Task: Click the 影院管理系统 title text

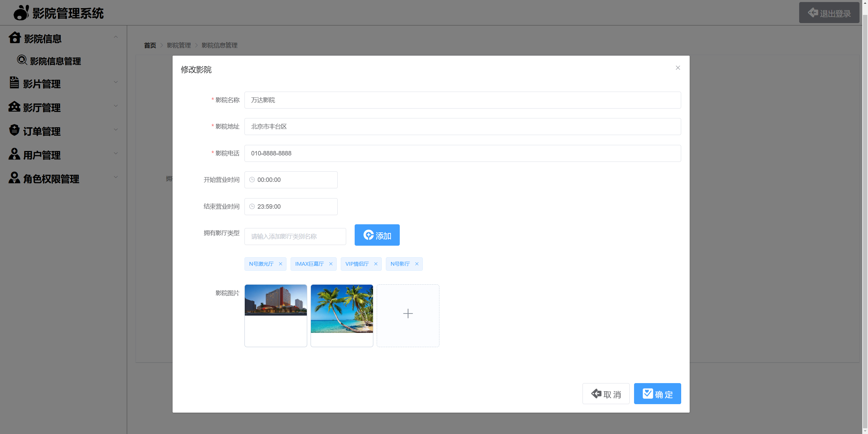Action: [x=68, y=14]
